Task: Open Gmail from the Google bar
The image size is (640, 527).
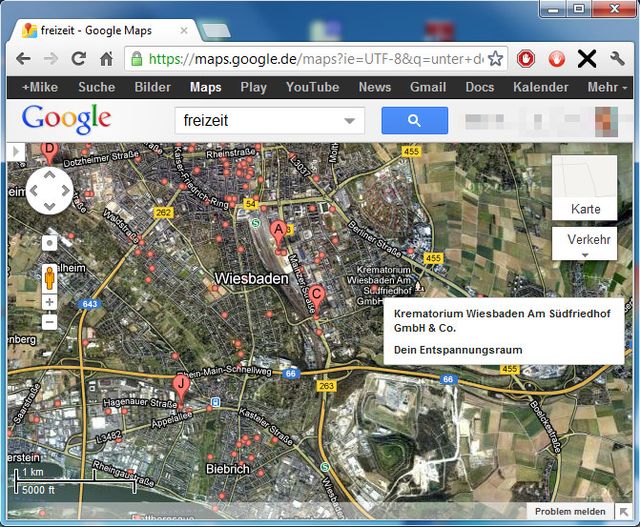Action: click(x=427, y=87)
